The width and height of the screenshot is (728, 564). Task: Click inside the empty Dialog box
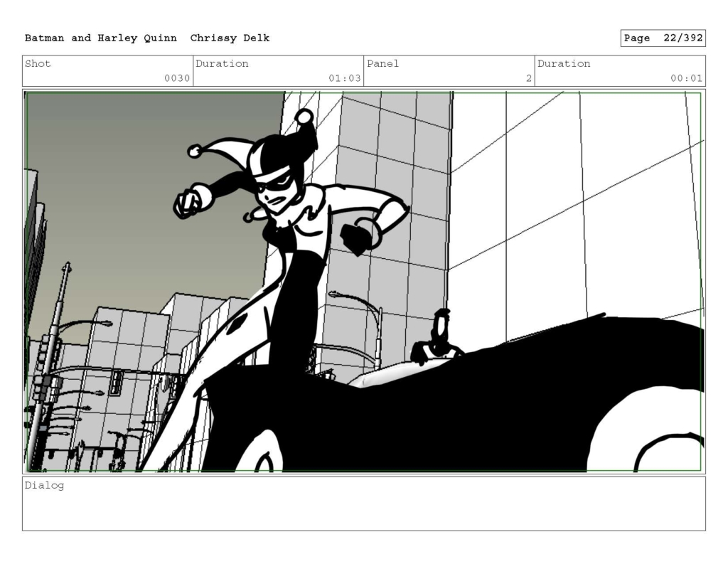pos(364,504)
